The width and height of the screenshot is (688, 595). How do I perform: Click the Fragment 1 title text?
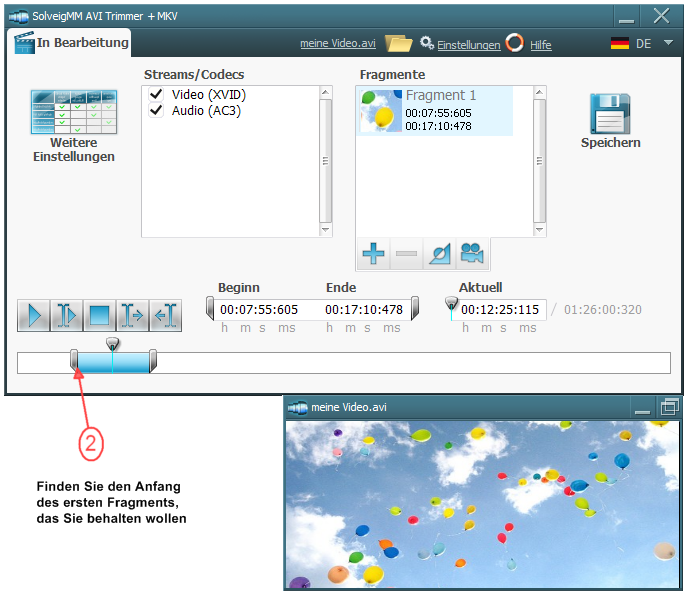pyautogui.click(x=441, y=95)
